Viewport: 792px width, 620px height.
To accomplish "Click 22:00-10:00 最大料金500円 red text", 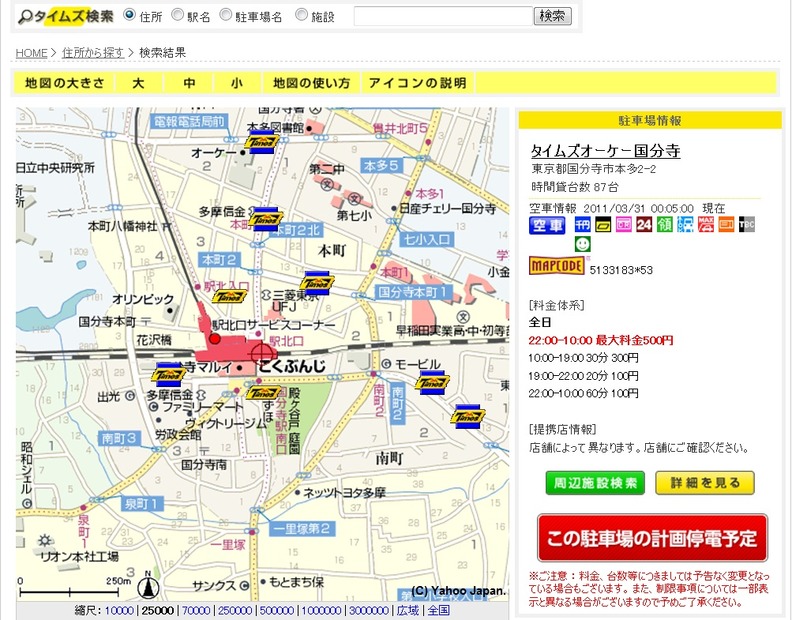I will coord(601,341).
